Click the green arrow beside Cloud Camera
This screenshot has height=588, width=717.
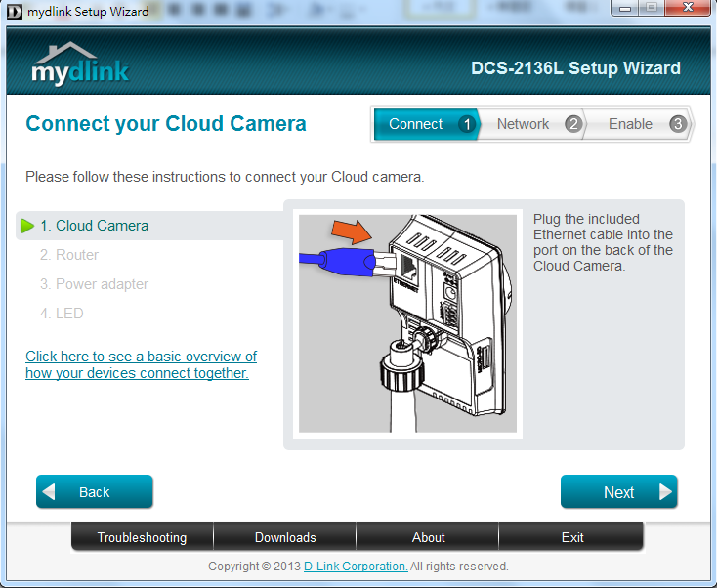[x=26, y=226]
